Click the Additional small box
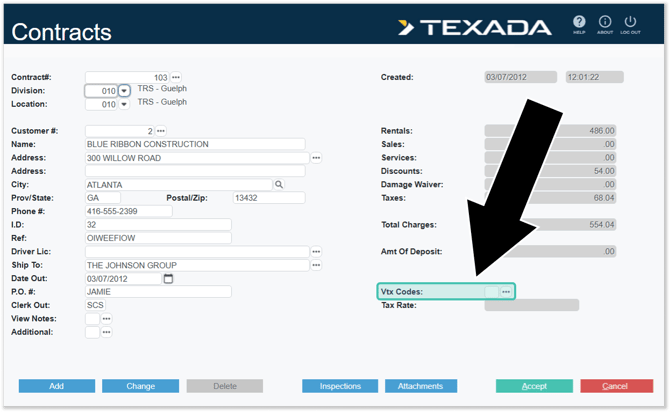670x412 pixels. (92, 332)
